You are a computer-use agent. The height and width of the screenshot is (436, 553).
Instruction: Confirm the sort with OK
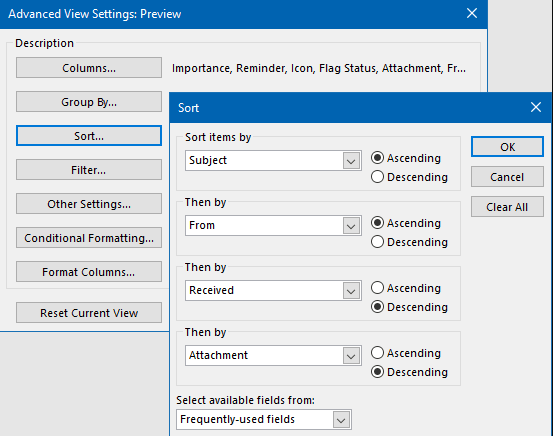click(508, 147)
